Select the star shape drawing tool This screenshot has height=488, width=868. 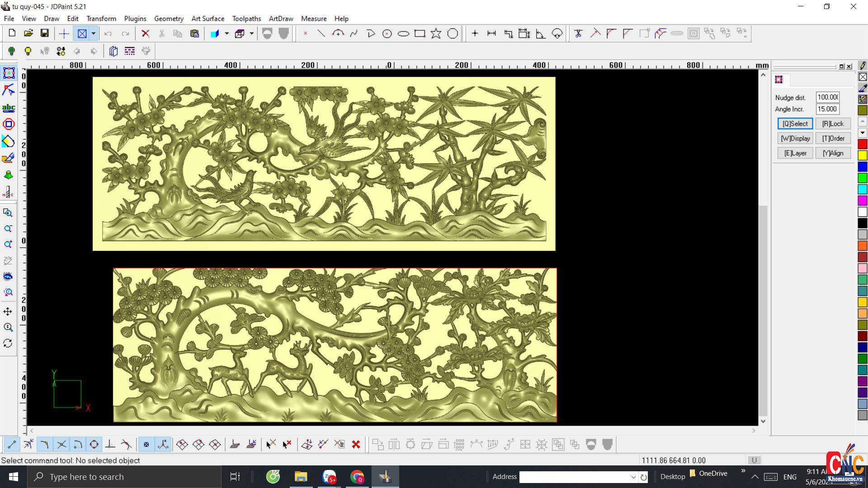coord(436,33)
